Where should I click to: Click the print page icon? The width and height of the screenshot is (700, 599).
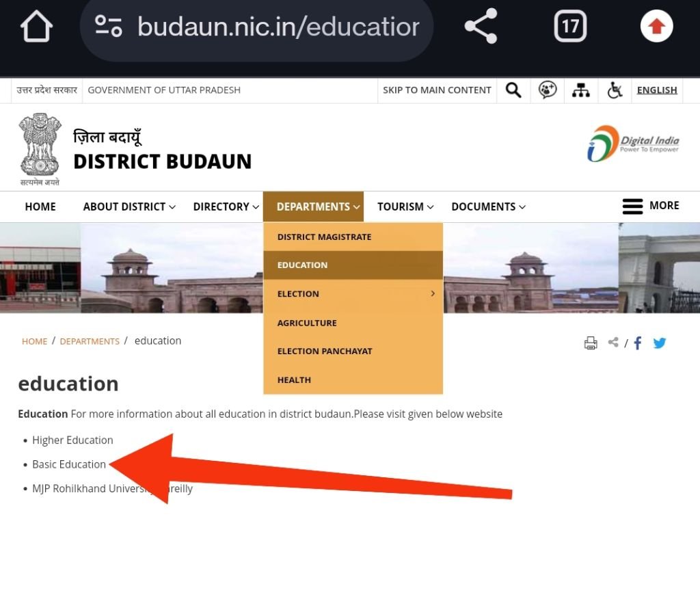(591, 343)
